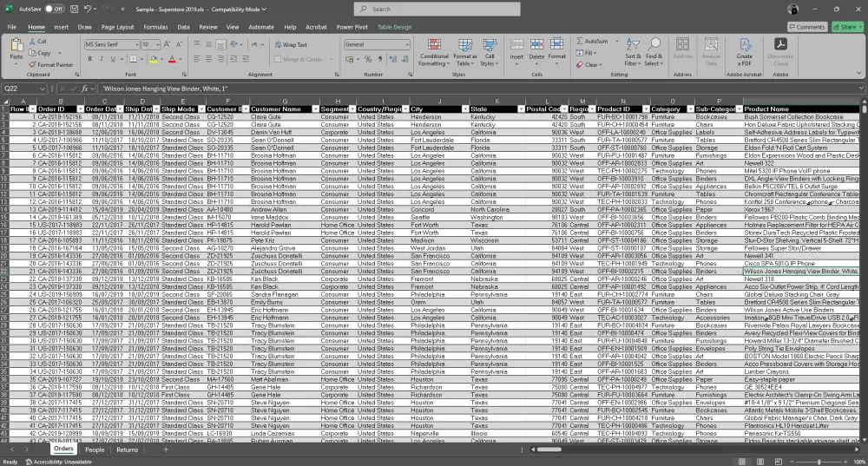Open the City column filter
The width and height of the screenshot is (868, 466).
[465, 109]
